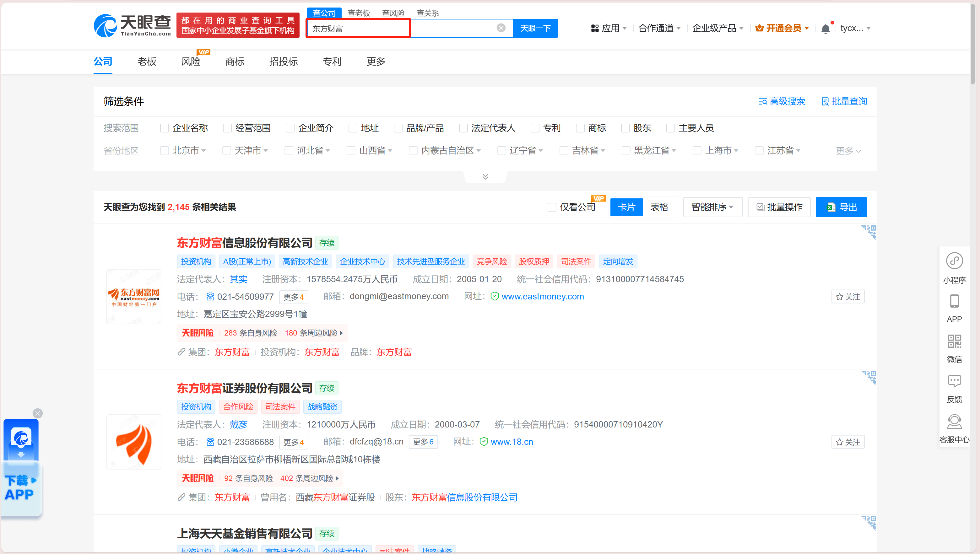The height and width of the screenshot is (554, 980).
Task: Open 企业级产品 dropdown
Action: 718,28
